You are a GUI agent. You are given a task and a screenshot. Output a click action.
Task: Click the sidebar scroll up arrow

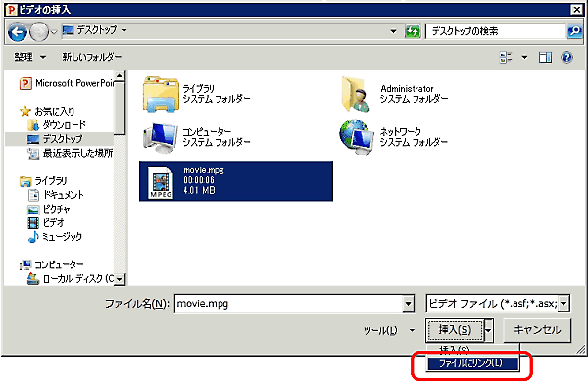point(120,76)
